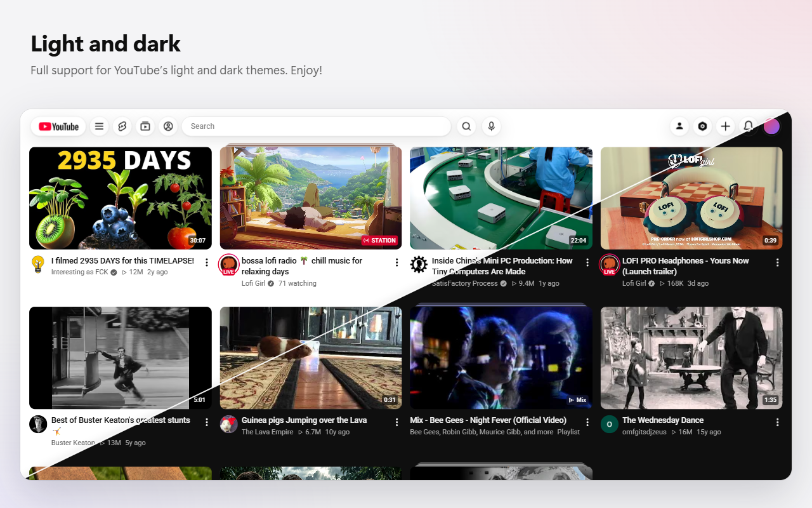The image size is (812, 508).
Task: Open the purple account avatar
Action: 771,126
